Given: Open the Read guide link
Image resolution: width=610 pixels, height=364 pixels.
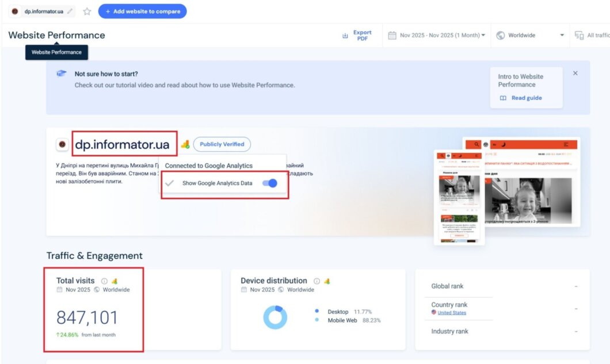Looking at the screenshot, I should (521, 98).
